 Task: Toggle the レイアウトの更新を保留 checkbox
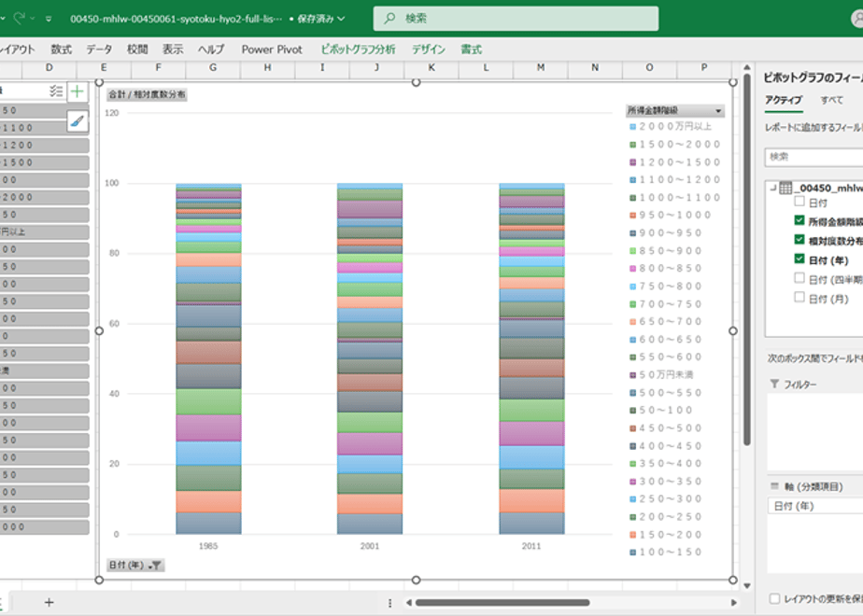(774, 598)
